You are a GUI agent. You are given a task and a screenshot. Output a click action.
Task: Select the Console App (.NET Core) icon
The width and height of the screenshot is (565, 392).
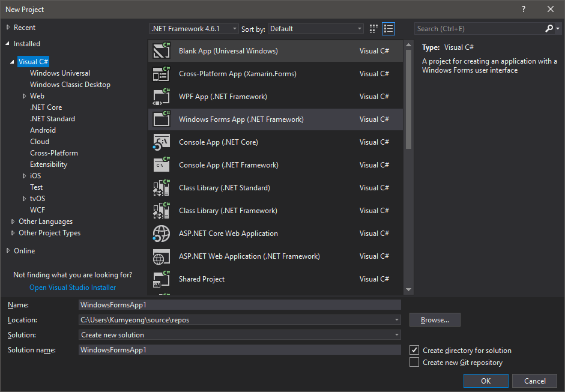coord(162,142)
